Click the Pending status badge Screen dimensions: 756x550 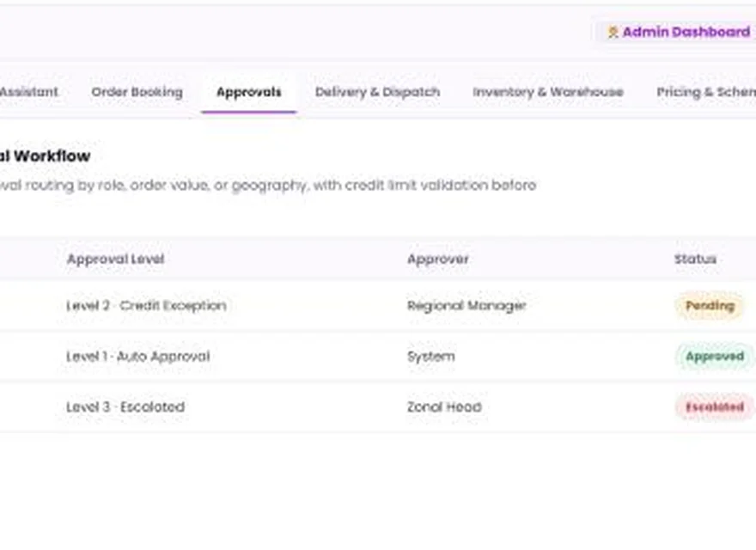pos(710,306)
